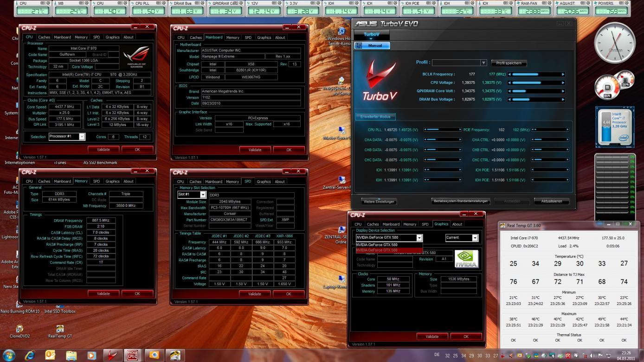Click Aktualisieren button in TurboV
This screenshot has height=362, width=644.
[x=552, y=201]
